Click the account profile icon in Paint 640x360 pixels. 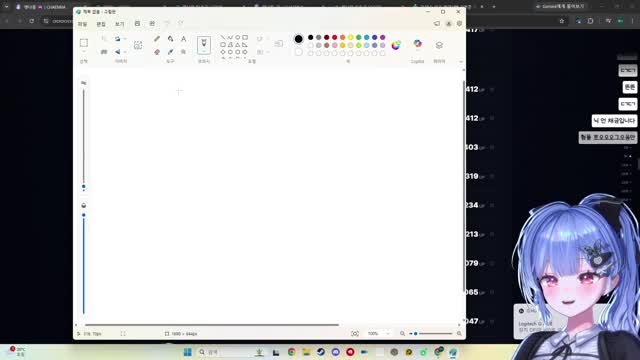pyautogui.click(x=449, y=24)
